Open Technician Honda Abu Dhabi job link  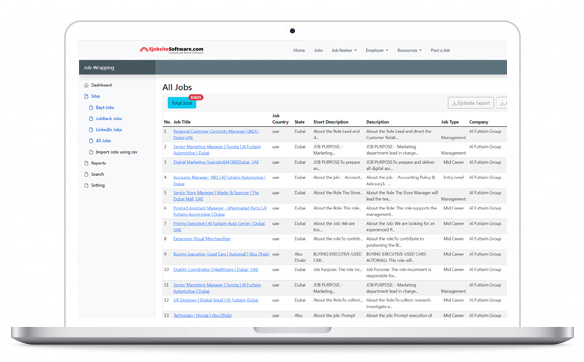[202, 315]
